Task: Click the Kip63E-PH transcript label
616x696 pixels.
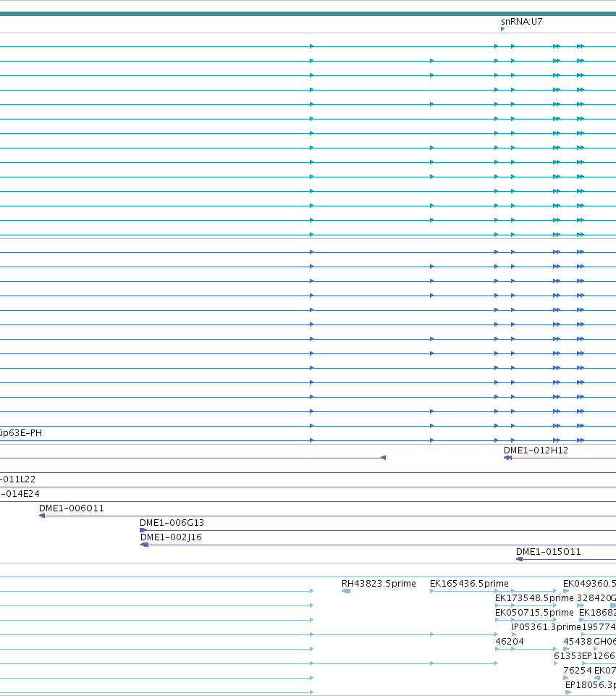Action: pyautogui.click(x=21, y=433)
